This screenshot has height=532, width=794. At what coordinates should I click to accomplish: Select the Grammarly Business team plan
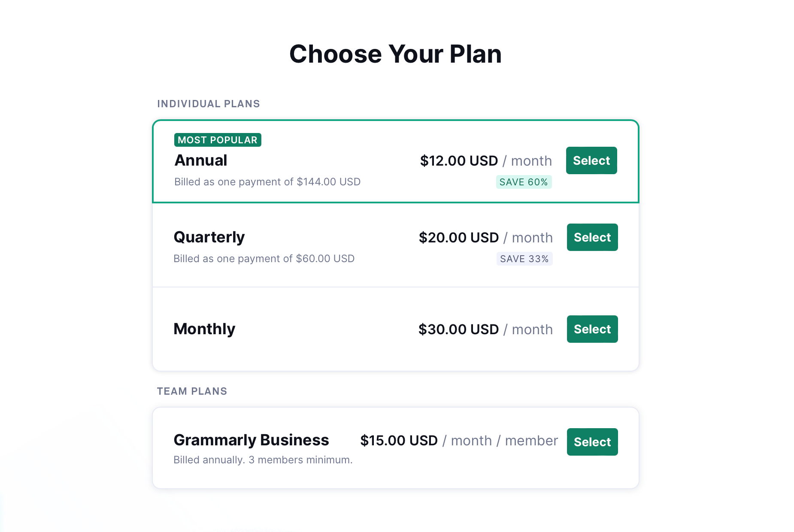coord(592,442)
